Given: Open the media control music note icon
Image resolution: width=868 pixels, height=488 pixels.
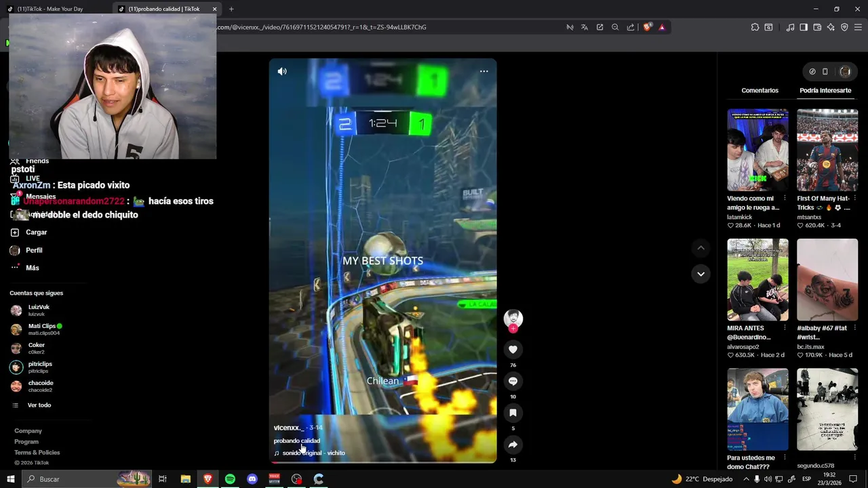Looking at the screenshot, I should (x=790, y=27).
